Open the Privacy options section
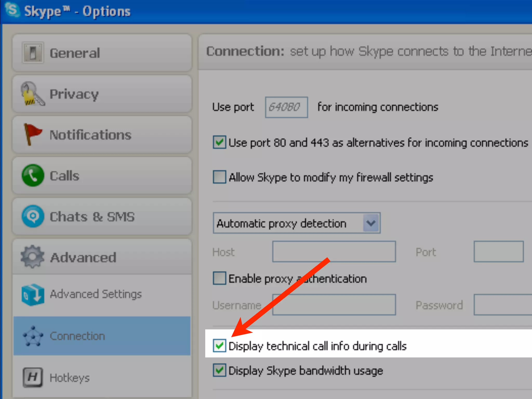The height and width of the screenshot is (399, 532). [102, 94]
